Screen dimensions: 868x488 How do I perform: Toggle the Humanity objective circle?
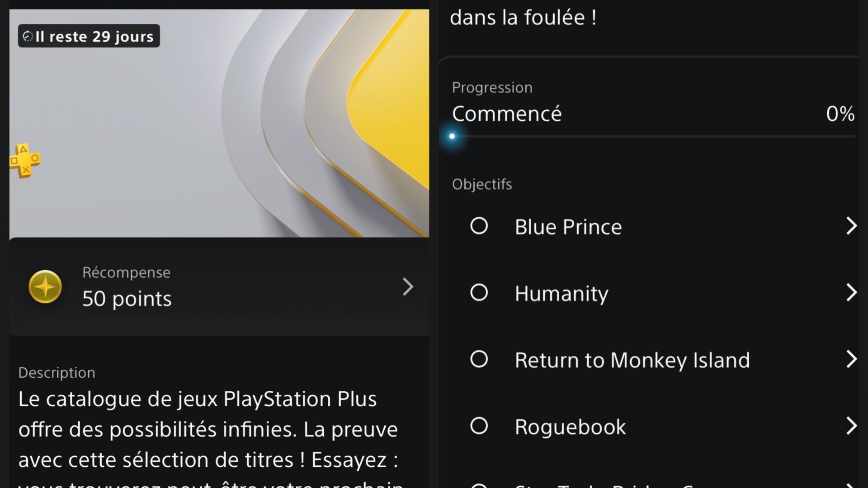tap(479, 292)
